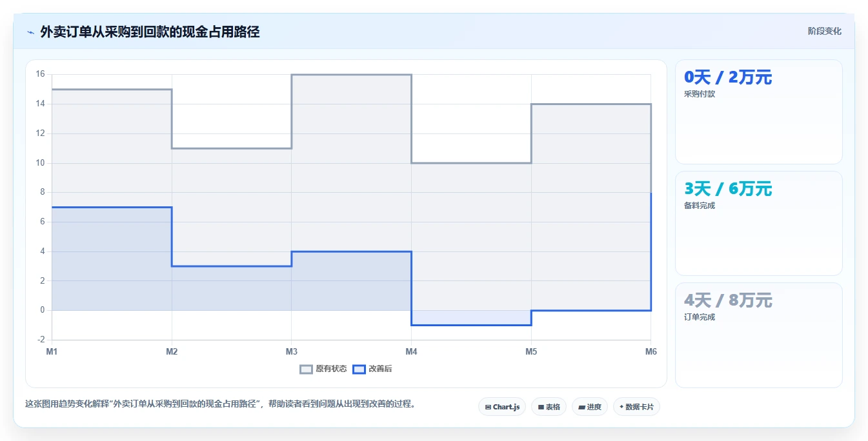Image resolution: width=868 pixels, height=441 pixels.
Task: Select the 采购付款 card
Action: point(758,112)
